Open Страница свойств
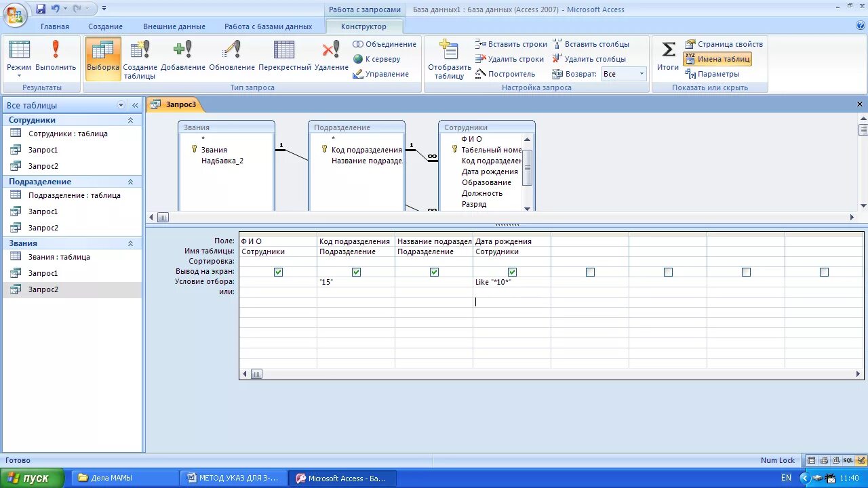Viewport: 868px width, 488px height. click(x=724, y=44)
